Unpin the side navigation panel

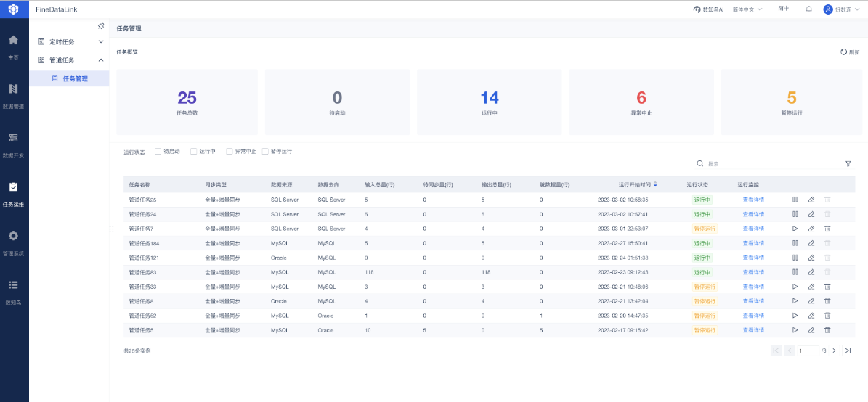tap(101, 26)
